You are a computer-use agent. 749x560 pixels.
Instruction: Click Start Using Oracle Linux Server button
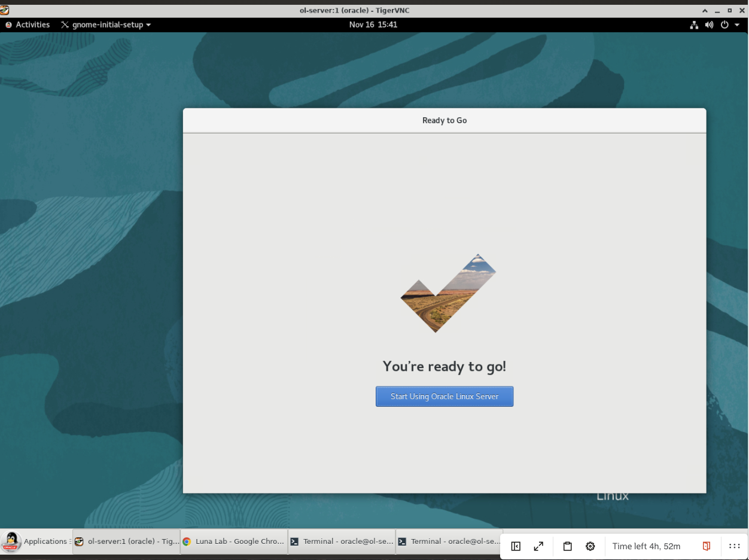coord(444,396)
